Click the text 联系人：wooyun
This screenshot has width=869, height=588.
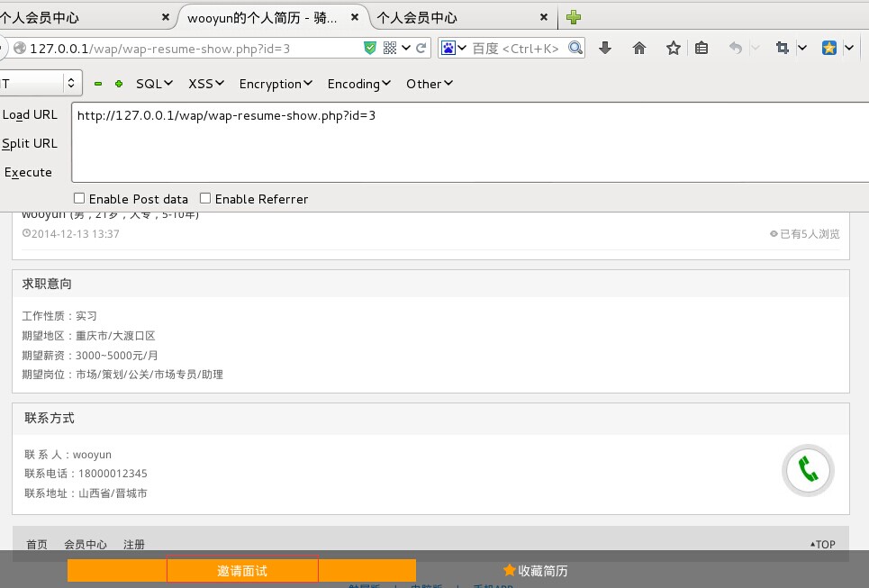[68, 455]
